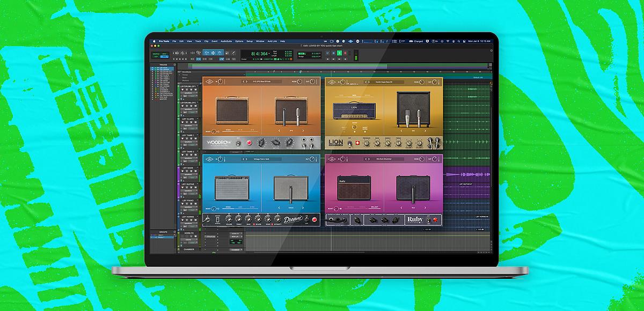Go to previous preset in Dream plugin
This screenshot has height=311, width=644.
pyautogui.click(x=244, y=159)
